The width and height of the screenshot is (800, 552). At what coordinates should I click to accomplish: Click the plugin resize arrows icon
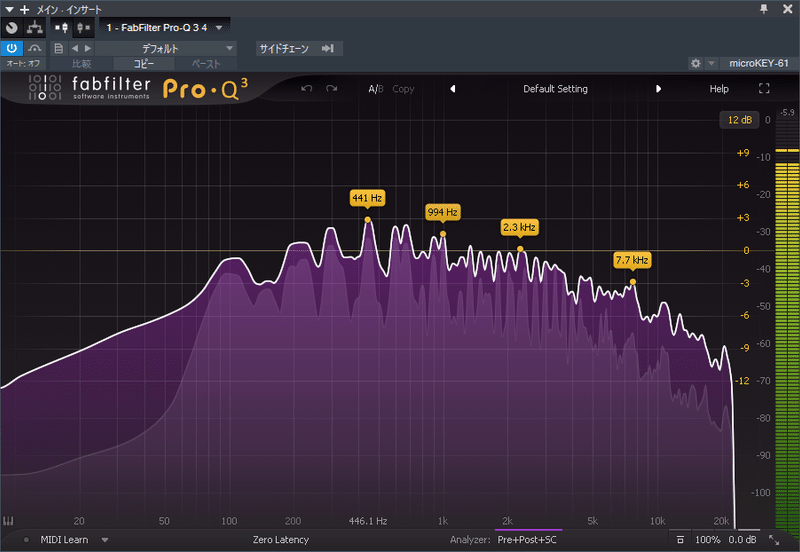click(774, 540)
